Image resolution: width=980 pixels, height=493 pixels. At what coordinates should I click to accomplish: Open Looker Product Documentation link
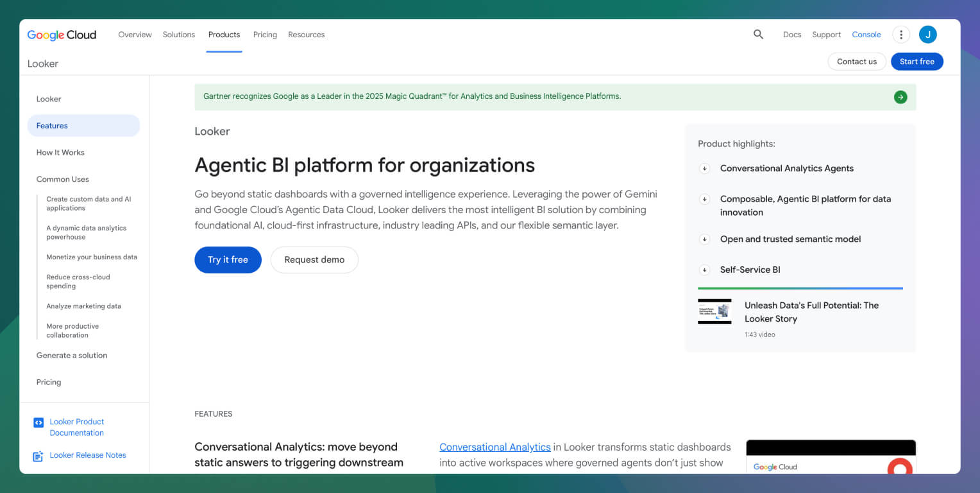pos(77,428)
